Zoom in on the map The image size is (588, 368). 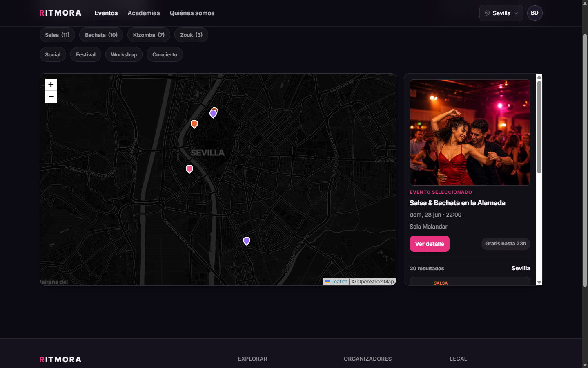click(x=51, y=85)
